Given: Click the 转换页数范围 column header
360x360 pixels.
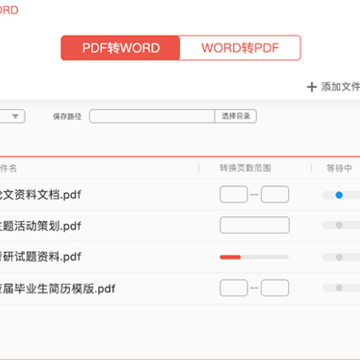Looking at the screenshot, I should tap(245, 168).
